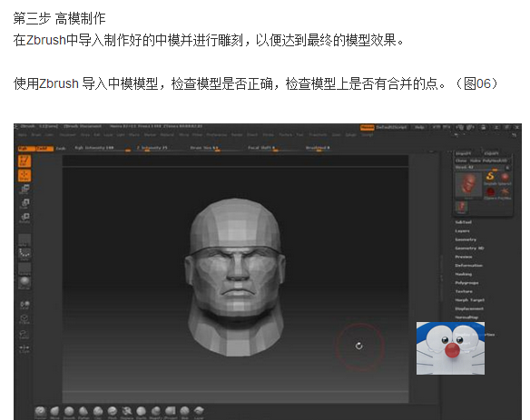Select the Blob brush at bottom shelf
This screenshot has width=530, height=420.
(x=184, y=412)
